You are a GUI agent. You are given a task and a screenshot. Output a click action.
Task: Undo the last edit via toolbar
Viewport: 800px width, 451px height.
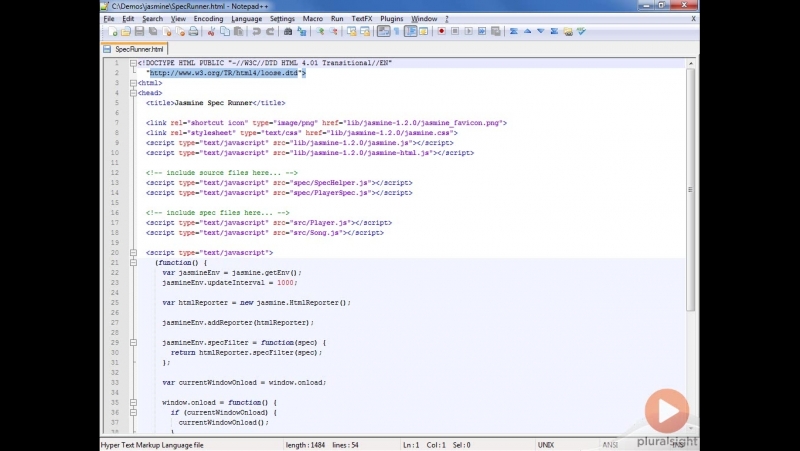(256, 32)
